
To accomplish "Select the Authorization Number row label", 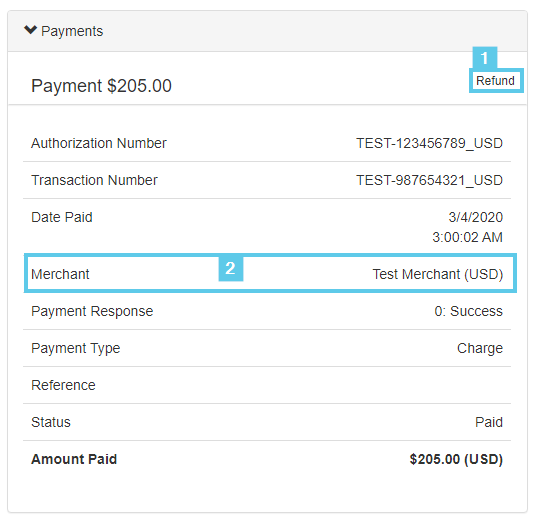I will pyautogui.click(x=99, y=143).
